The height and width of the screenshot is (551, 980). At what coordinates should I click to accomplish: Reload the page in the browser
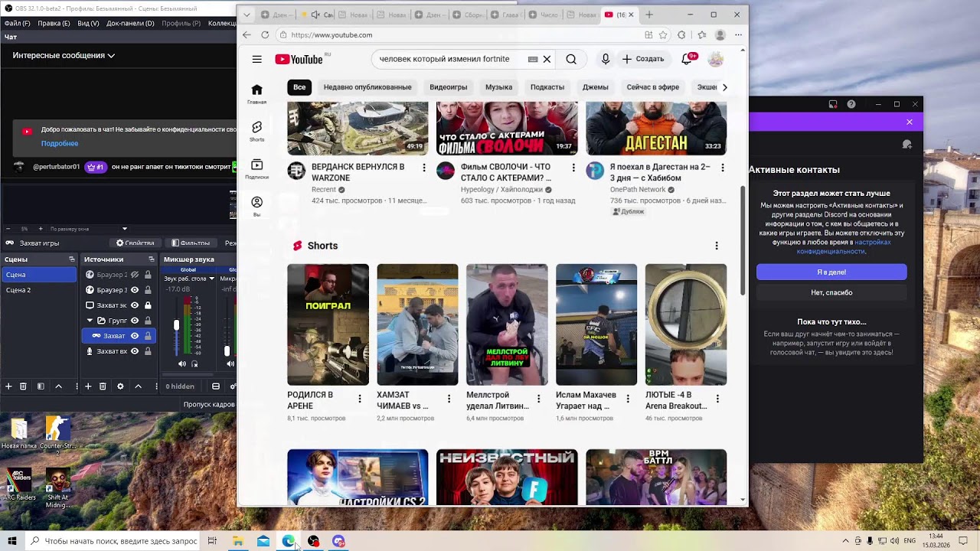(265, 34)
